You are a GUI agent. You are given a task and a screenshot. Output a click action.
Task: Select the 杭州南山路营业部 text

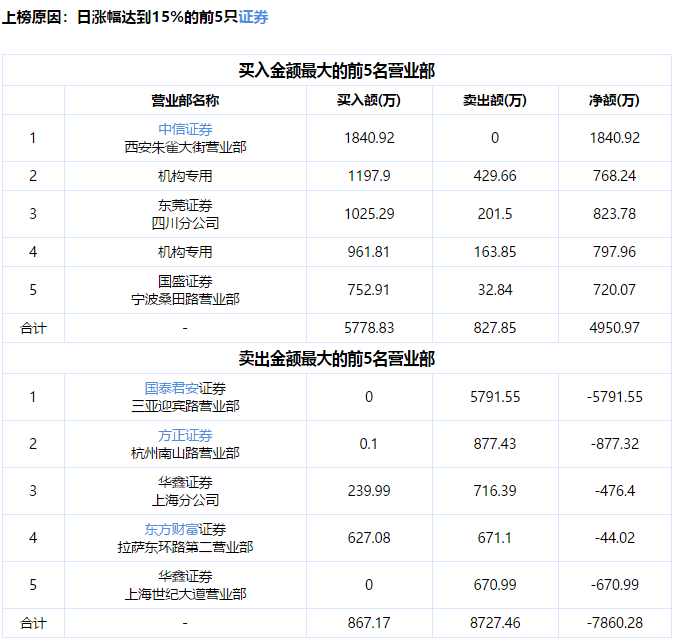click(185, 453)
